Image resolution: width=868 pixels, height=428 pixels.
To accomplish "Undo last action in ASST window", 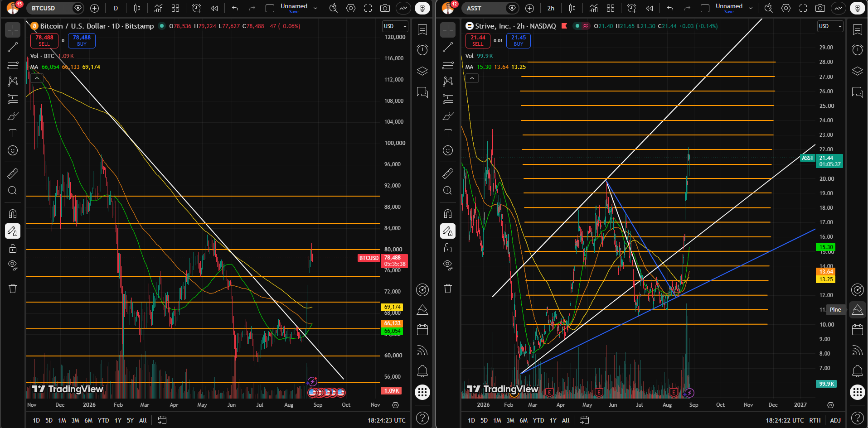I will 670,8.
